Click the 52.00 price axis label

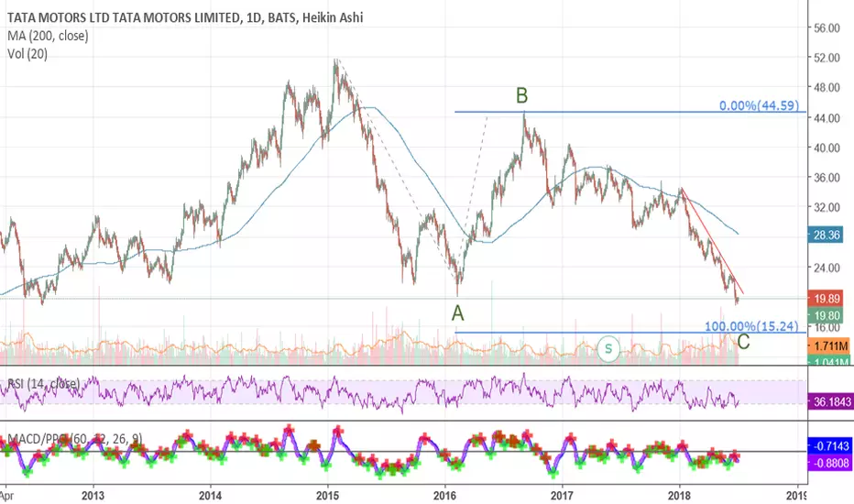[x=827, y=58]
